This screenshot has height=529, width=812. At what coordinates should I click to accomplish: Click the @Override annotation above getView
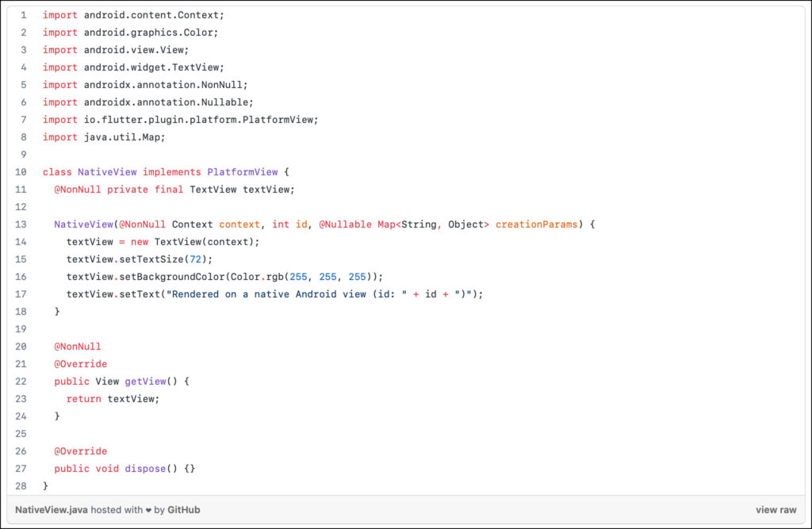(x=80, y=364)
